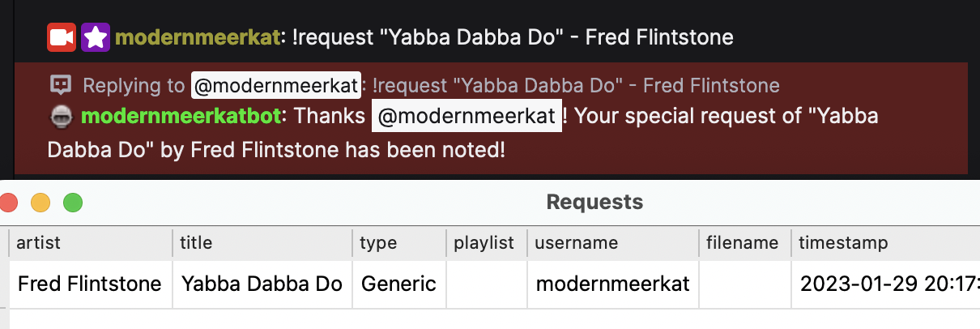
Task: Select the Yabba Dabba Do title cell
Action: (262, 284)
